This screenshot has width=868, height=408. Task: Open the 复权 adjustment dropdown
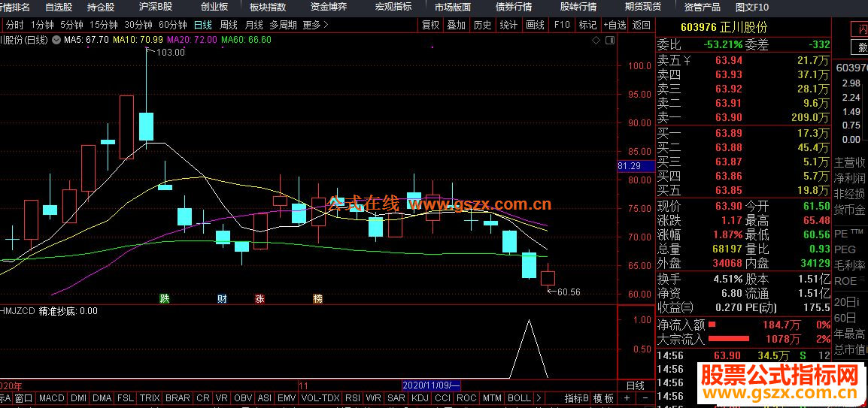pyautogui.click(x=430, y=25)
